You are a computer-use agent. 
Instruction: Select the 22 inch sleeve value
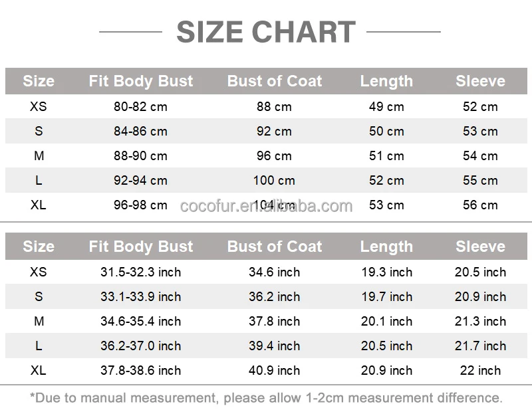pos(480,370)
